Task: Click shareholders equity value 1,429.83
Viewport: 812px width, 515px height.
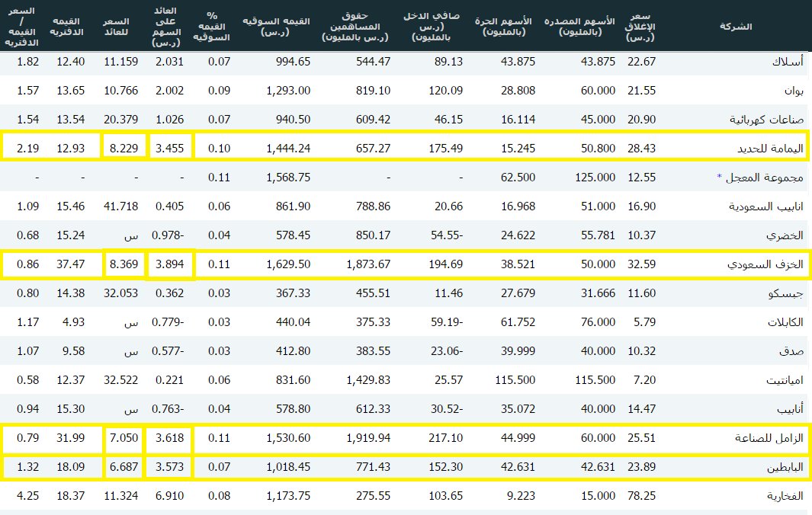Action: click(368, 380)
